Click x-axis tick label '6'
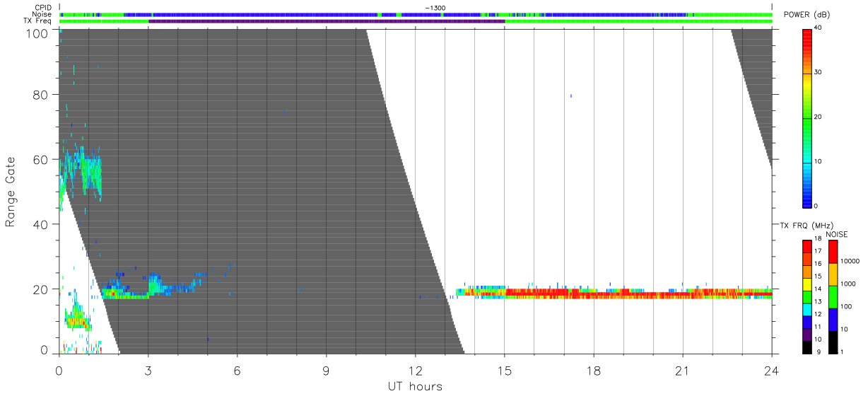 [x=237, y=371]
